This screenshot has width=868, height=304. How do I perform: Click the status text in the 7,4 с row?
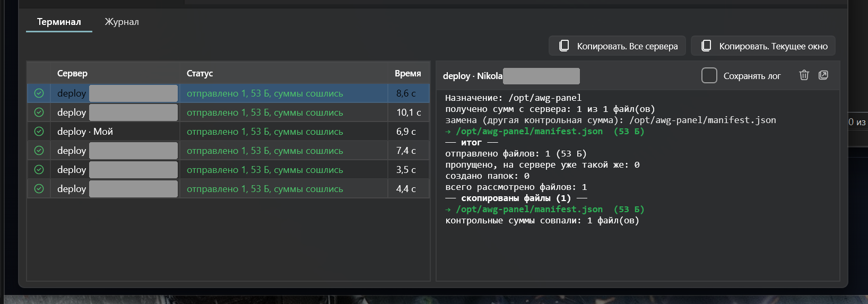pyautogui.click(x=265, y=151)
